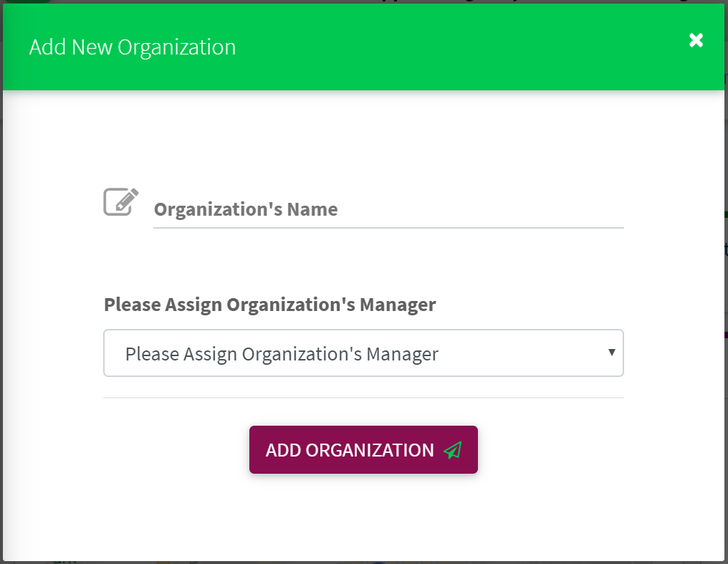728x564 pixels.
Task: Open the Assign Organization's Manager dropdown
Action: tap(363, 353)
